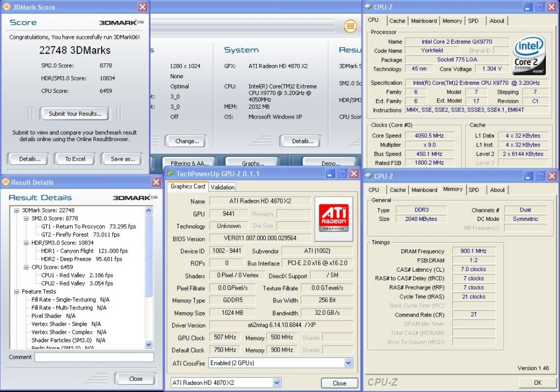The width and height of the screenshot is (560, 392).
Task: Open the ATI Radeon HD 4870 X2 card selector
Action: coord(276,383)
